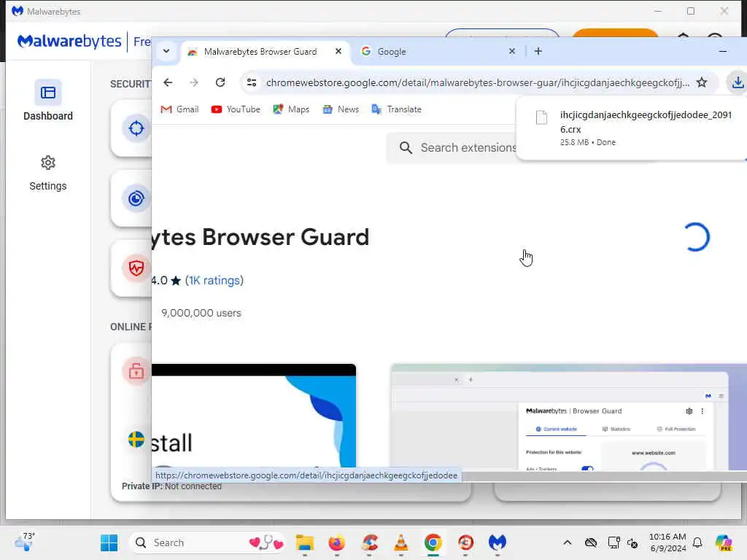The height and width of the screenshot is (560, 747).
Task: Open the Dashboard icon in Malwarebytes sidebar
Action: (47, 93)
